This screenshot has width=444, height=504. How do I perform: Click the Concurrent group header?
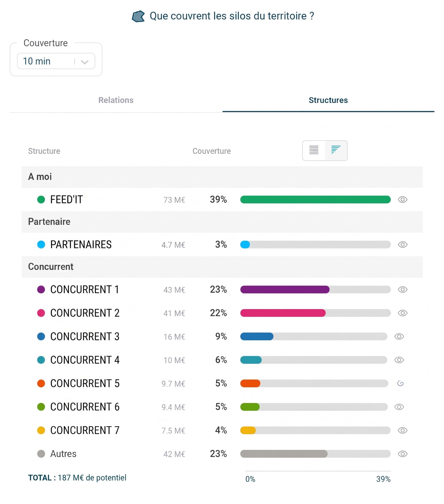(222, 267)
